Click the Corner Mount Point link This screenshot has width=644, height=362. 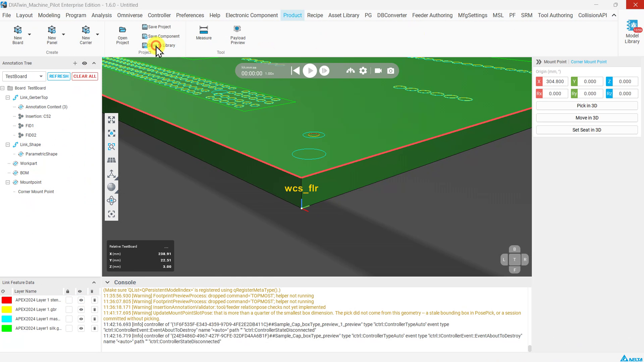(589, 62)
